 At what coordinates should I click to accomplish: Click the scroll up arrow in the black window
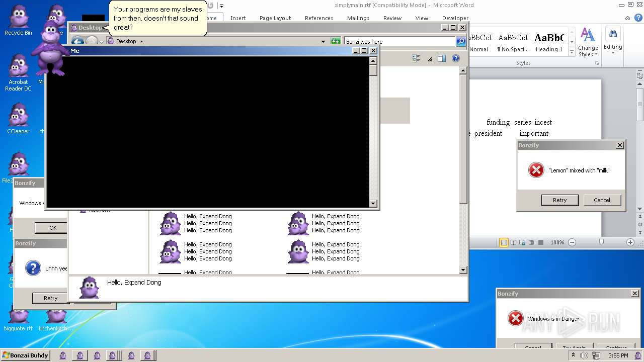pos(373,60)
